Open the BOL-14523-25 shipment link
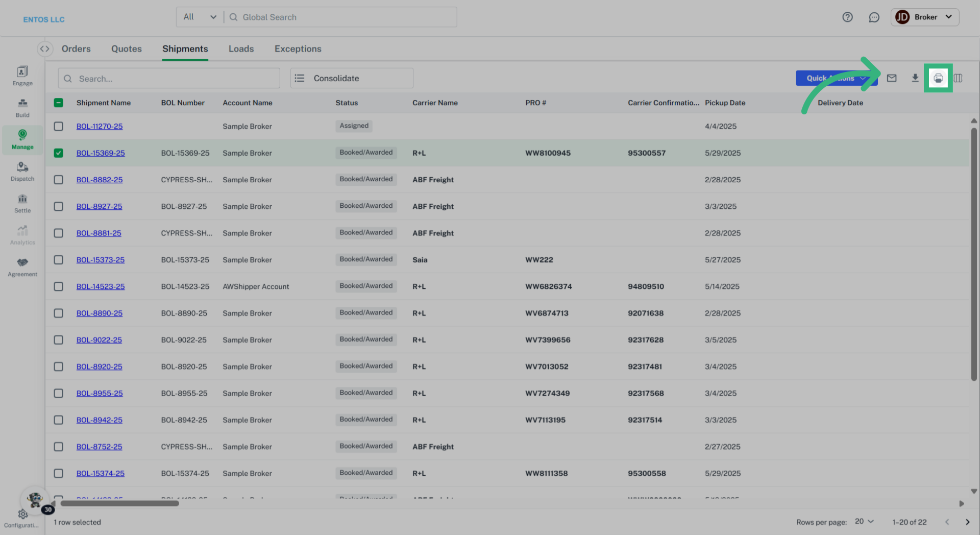The image size is (980, 535). click(101, 286)
